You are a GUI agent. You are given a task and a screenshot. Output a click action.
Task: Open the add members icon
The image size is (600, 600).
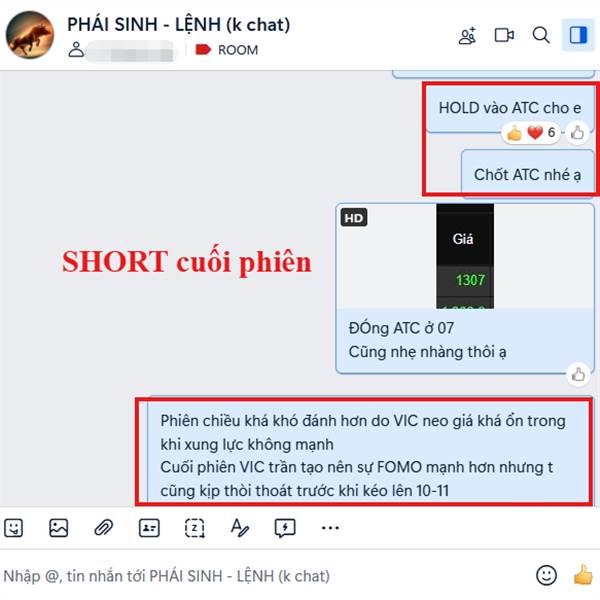467,36
